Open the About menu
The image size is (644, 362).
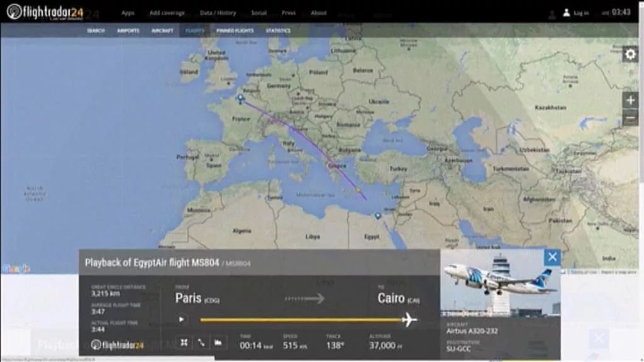319,13
